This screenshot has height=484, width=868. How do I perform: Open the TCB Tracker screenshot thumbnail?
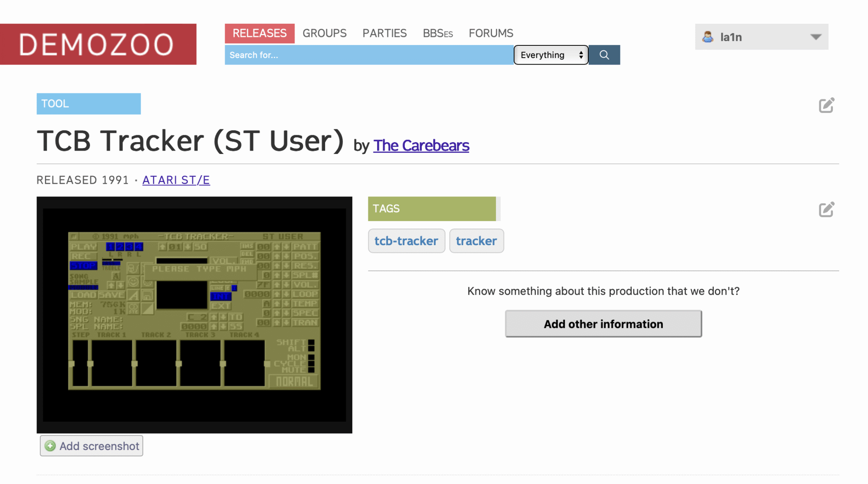pos(194,314)
